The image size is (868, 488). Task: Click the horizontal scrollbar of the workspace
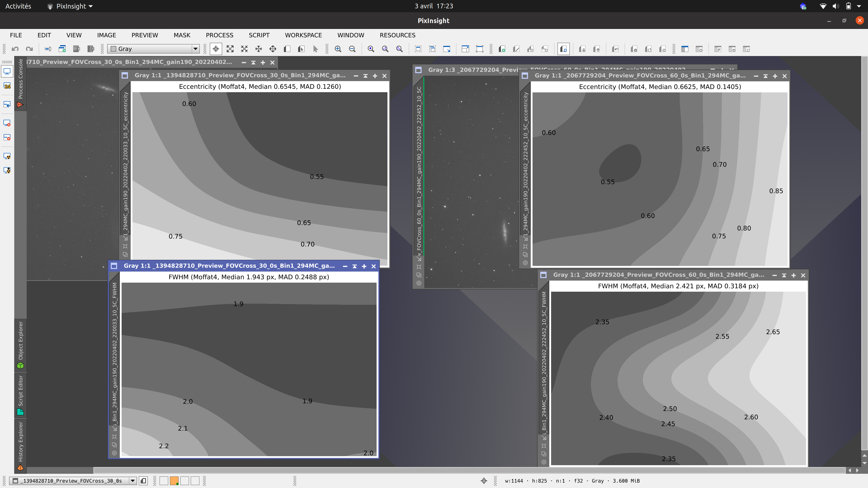(x=468, y=470)
